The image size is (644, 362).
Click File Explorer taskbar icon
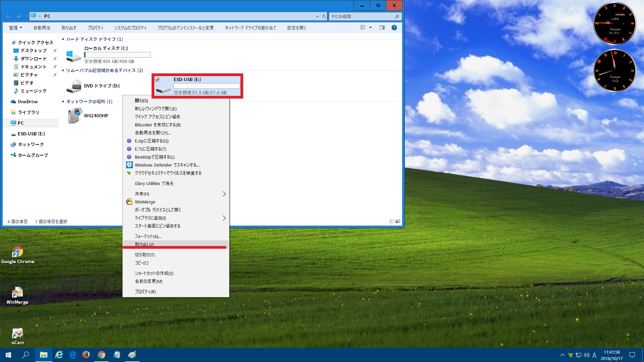(x=44, y=355)
